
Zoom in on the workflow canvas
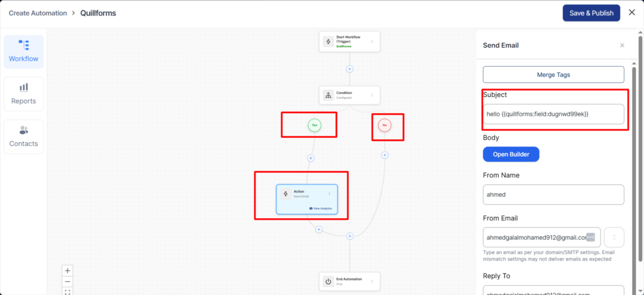click(x=68, y=270)
